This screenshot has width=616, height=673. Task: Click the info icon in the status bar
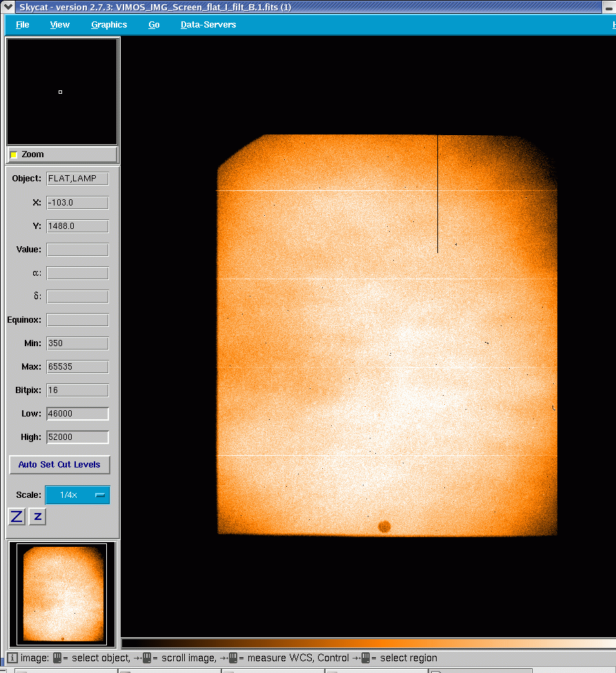(x=12, y=658)
